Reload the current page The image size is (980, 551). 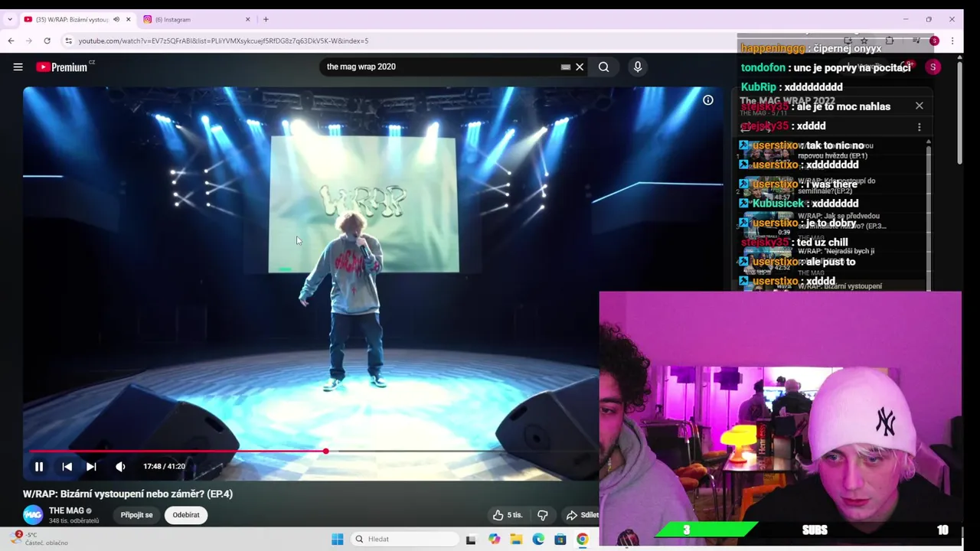click(47, 41)
